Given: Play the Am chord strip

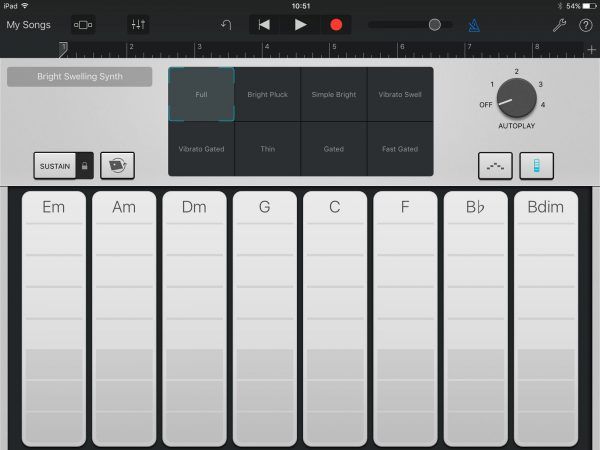Looking at the screenshot, I should coord(124,318).
